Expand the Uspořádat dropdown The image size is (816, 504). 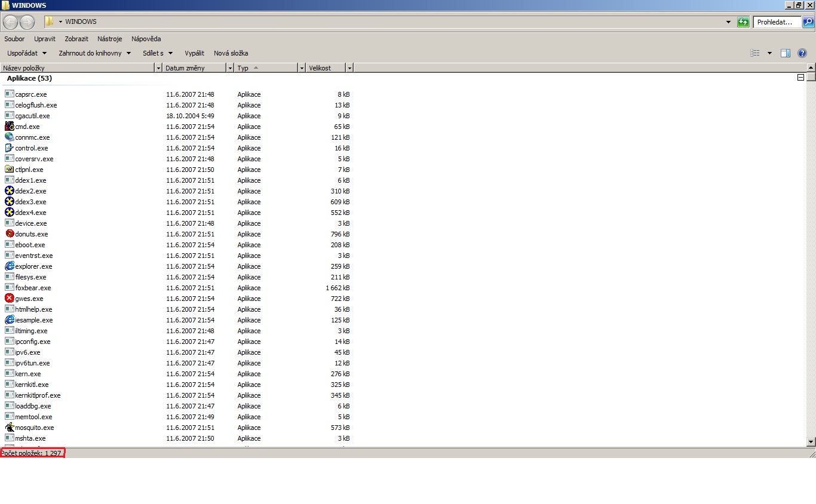[27, 53]
